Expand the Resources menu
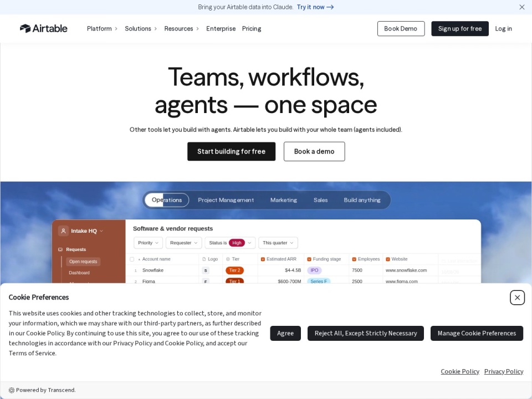 [x=182, y=28]
